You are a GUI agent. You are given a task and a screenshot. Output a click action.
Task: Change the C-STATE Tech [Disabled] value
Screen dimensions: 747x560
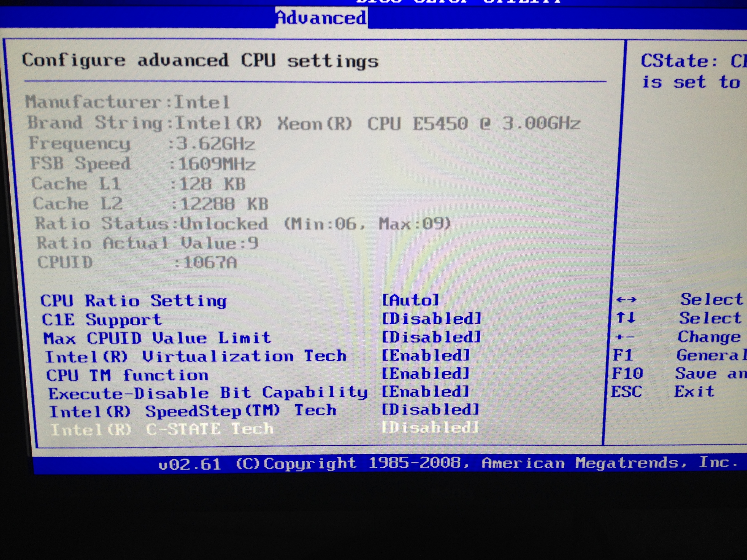click(x=430, y=427)
